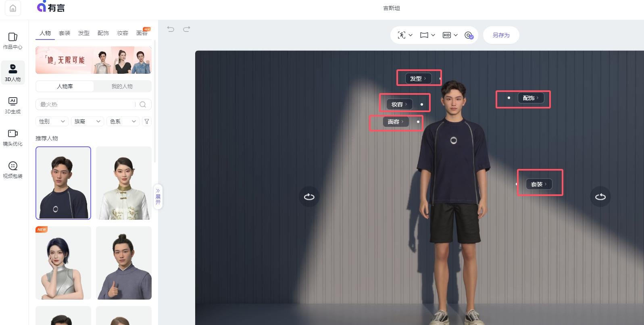Toggle the watermark icon with checkmark

coord(469,35)
